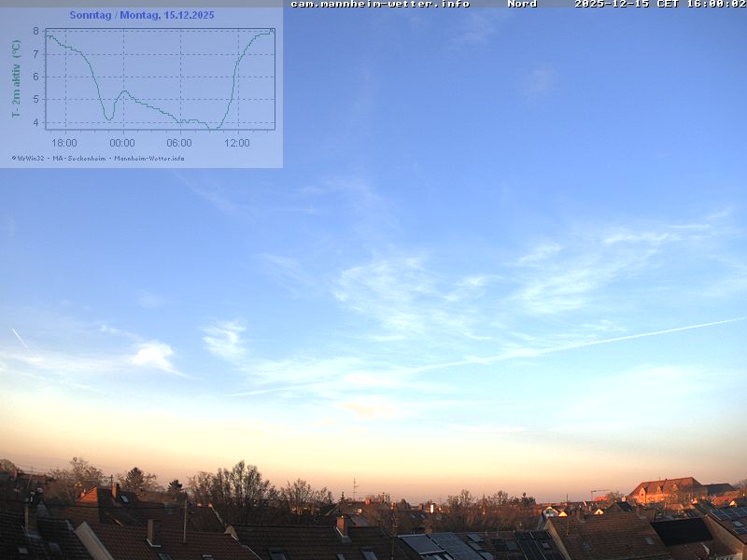Click the '12:00' x-axis label
The height and width of the screenshot is (560, 747).
click(x=237, y=143)
